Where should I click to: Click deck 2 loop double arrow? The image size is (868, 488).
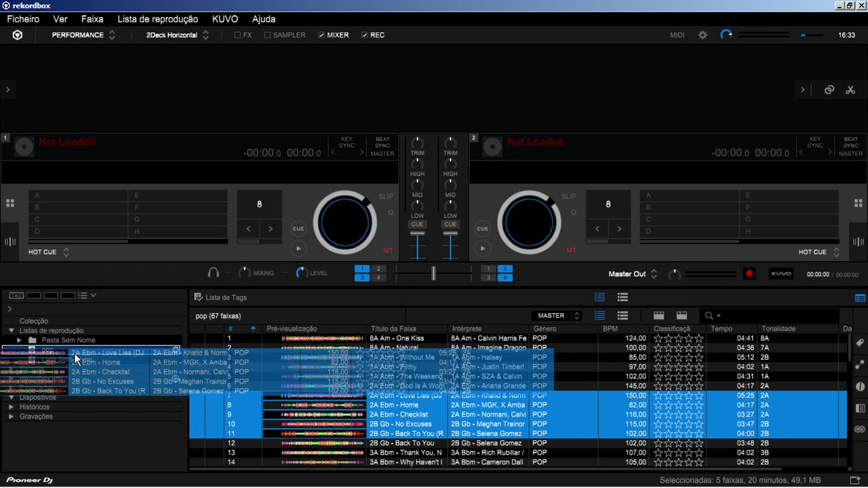tap(619, 229)
